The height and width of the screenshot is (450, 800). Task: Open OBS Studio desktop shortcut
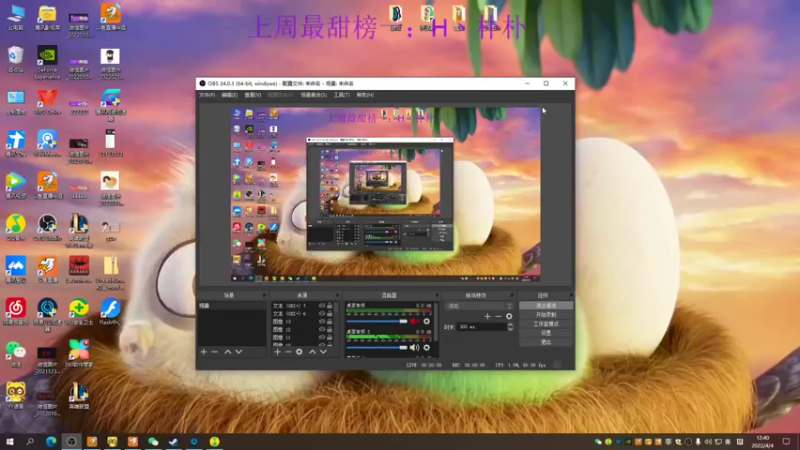click(x=47, y=228)
